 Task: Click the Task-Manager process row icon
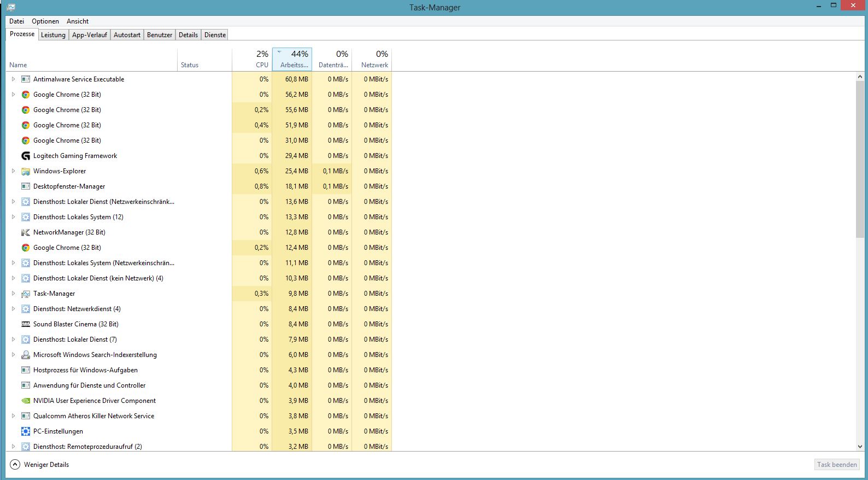coord(25,294)
